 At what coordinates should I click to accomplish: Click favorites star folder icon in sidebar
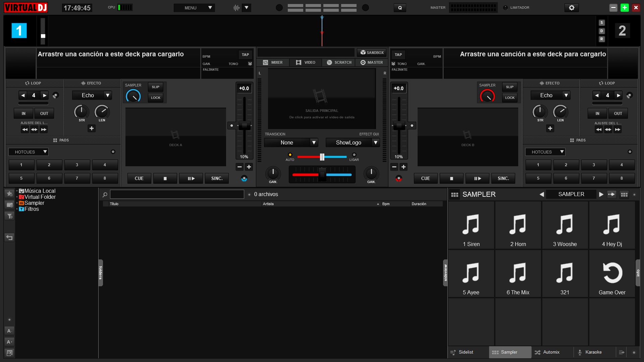[9, 194]
